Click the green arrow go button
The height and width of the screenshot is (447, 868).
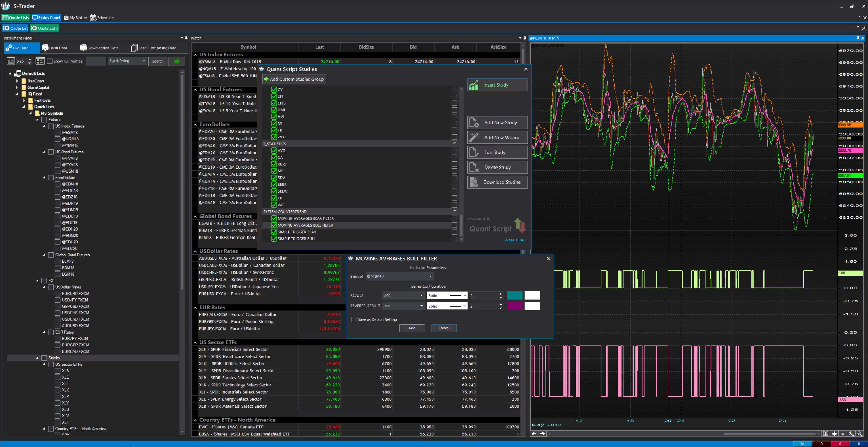(177, 61)
